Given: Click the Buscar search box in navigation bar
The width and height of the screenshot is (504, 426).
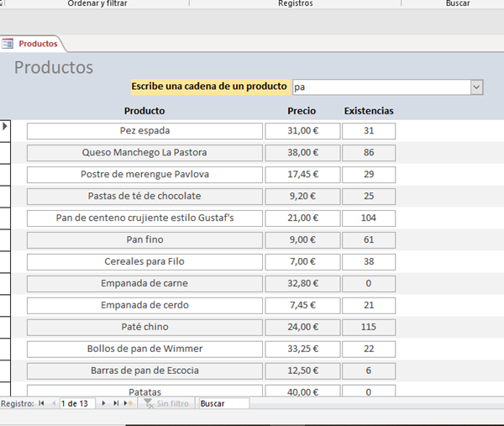Looking at the screenshot, I should tap(223, 403).
